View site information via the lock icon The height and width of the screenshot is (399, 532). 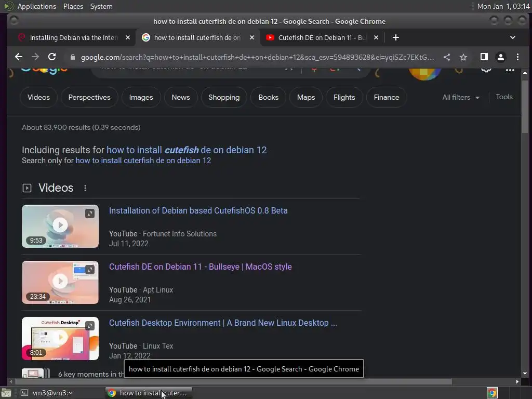72,57
